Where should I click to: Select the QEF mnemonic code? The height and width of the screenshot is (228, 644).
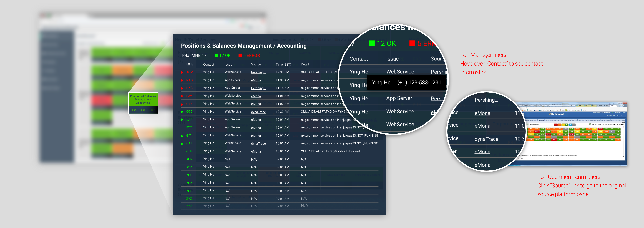189,151
